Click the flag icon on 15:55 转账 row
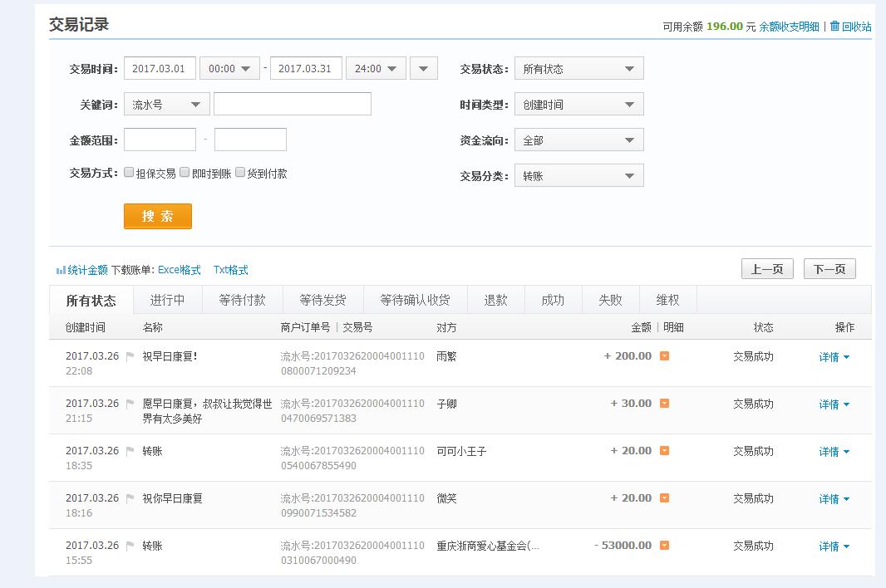The image size is (886, 588). (x=130, y=546)
